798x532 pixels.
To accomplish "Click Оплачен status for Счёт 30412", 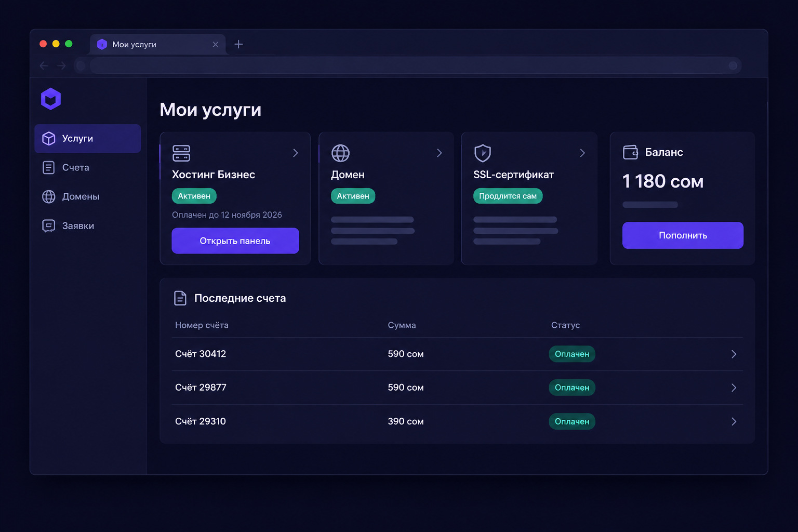I will click(572, 354).
